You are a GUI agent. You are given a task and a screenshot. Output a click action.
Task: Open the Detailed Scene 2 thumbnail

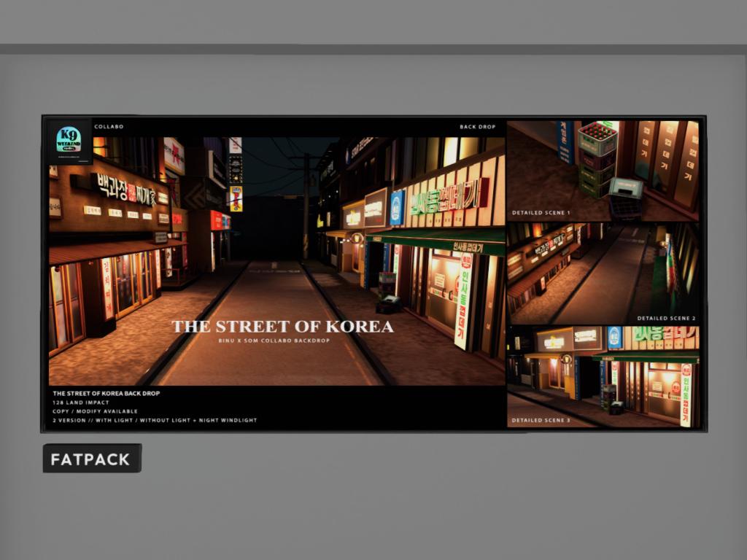point(603,273)
